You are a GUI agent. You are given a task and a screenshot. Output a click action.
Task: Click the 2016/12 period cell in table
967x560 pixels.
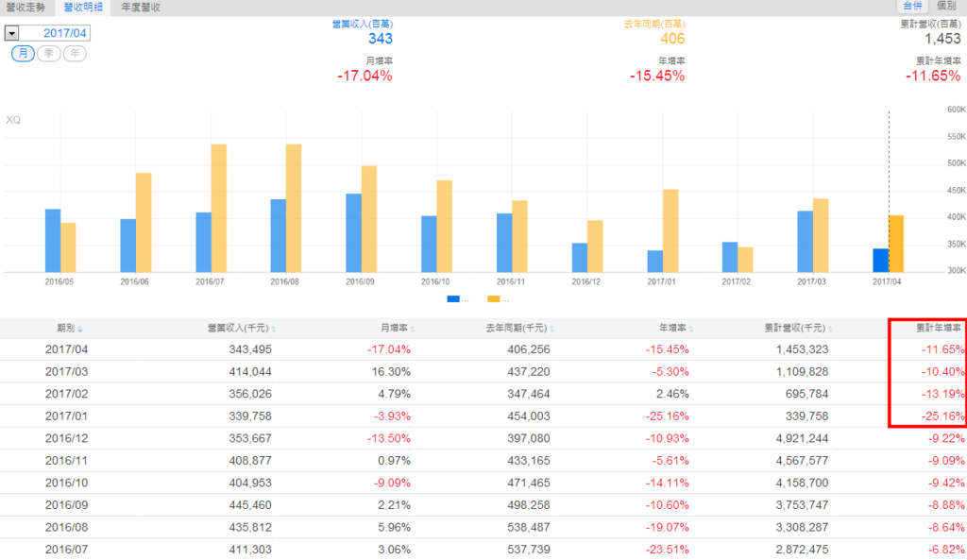[67, 438]
